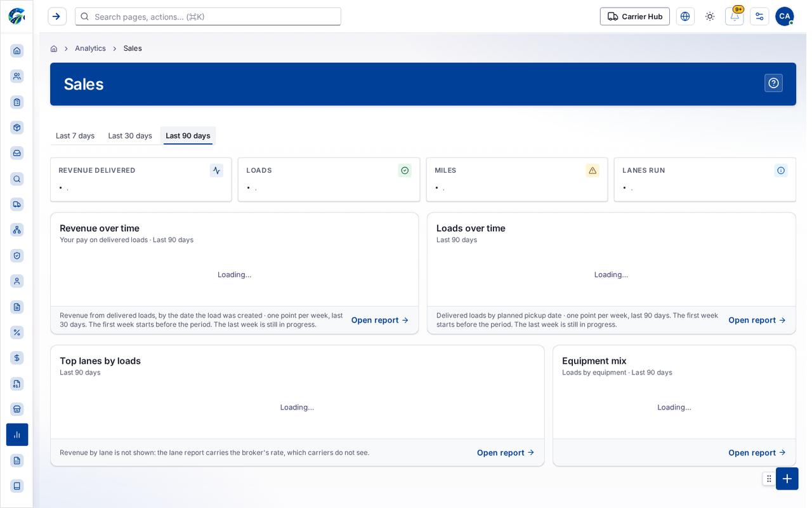Open the Sales help question mark button
Image resolution: width=812 pixels, height=508 pixels.
coord(773,83)
